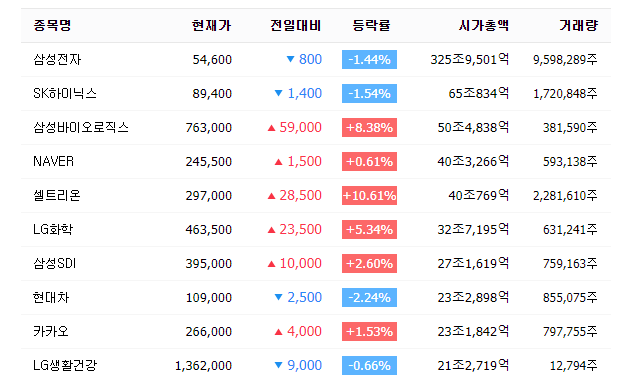Click the blue -2.24% change badge

(370, 297)
